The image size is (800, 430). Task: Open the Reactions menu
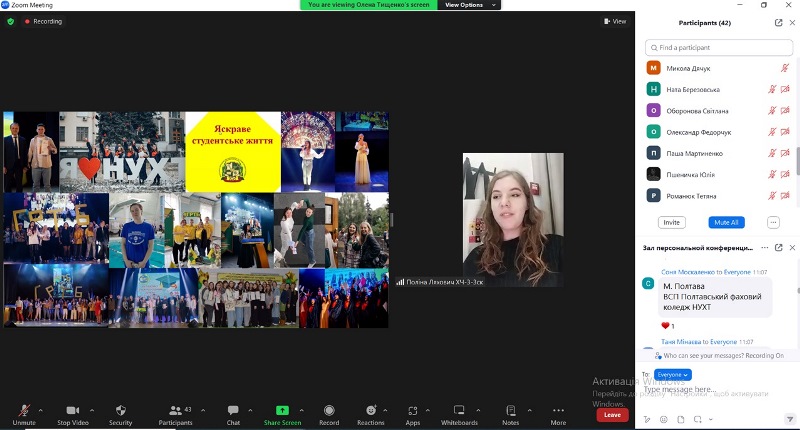pyautogui.click(x=370, y=410)
